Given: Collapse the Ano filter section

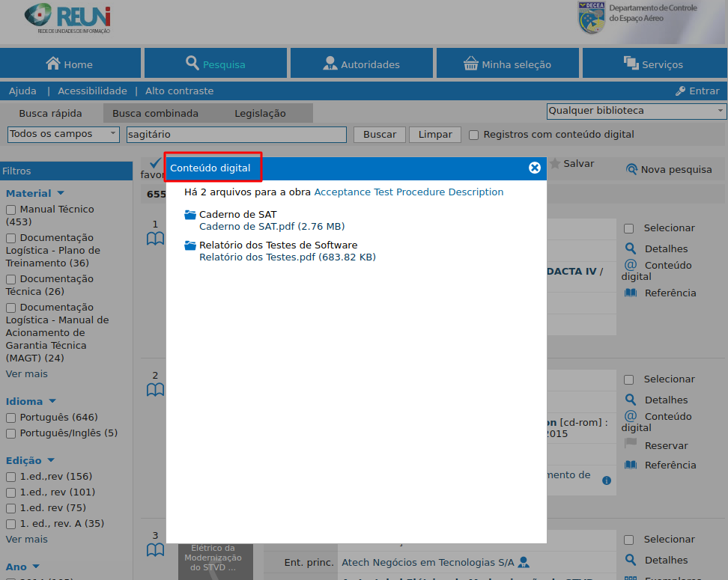Looking at the screenshot, I should coord(36,566).
